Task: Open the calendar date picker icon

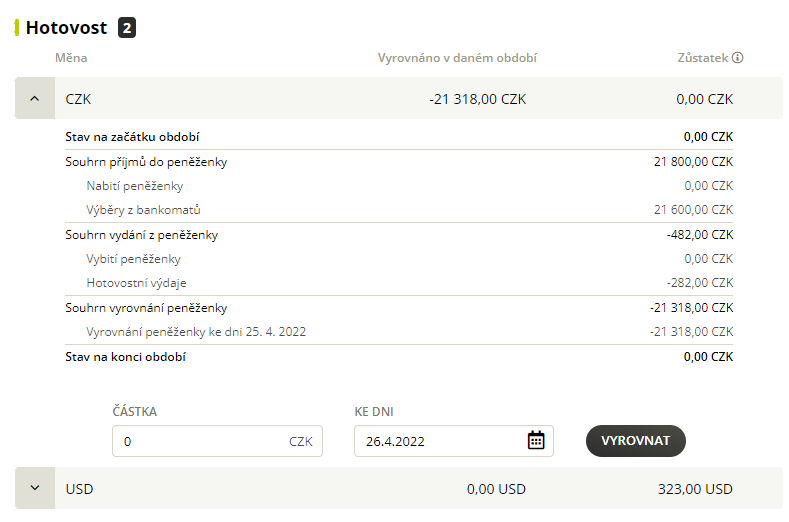Action: tap(536, 440)
